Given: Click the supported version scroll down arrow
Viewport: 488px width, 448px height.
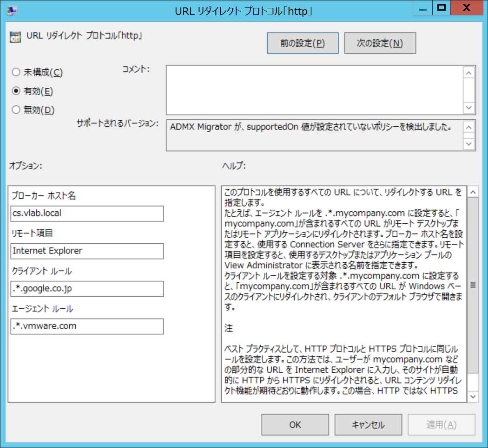Looking at the screenshot, I should [469, 144].
